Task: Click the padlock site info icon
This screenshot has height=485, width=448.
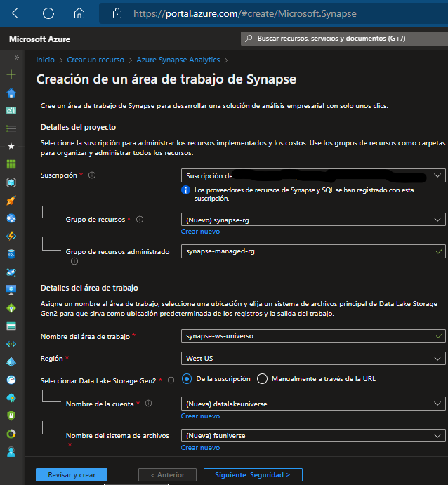Action: 117,13
